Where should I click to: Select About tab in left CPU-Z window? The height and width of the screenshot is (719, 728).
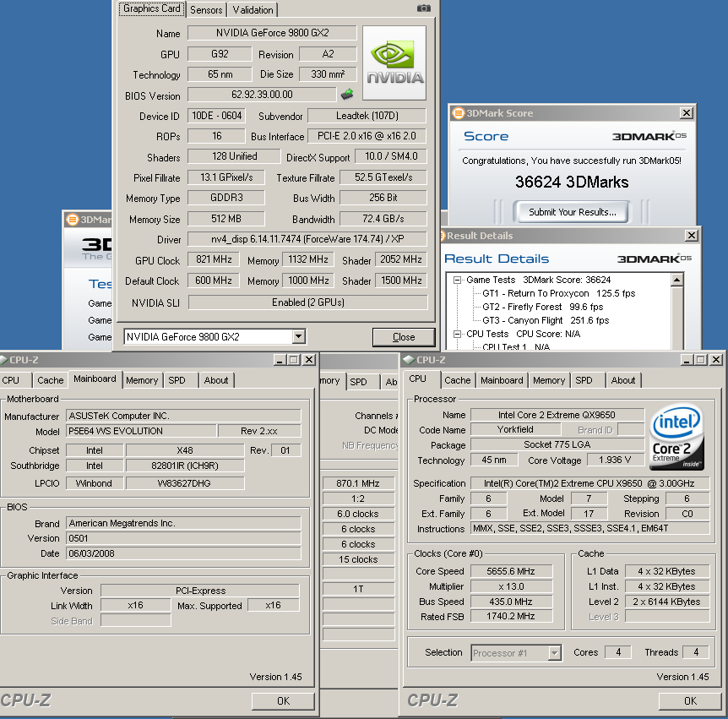tap(216, 380)
